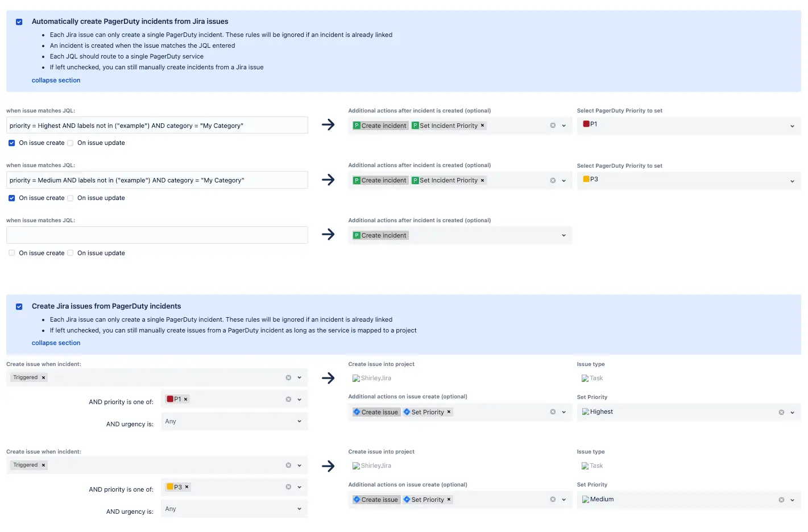The image size is (808, 532).
Task: Expand incident status dropdown in second Jira rule
Action: pos(300,465)
